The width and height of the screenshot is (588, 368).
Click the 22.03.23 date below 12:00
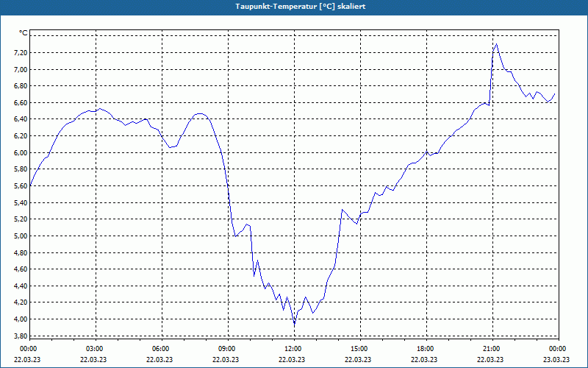[291, 359]
